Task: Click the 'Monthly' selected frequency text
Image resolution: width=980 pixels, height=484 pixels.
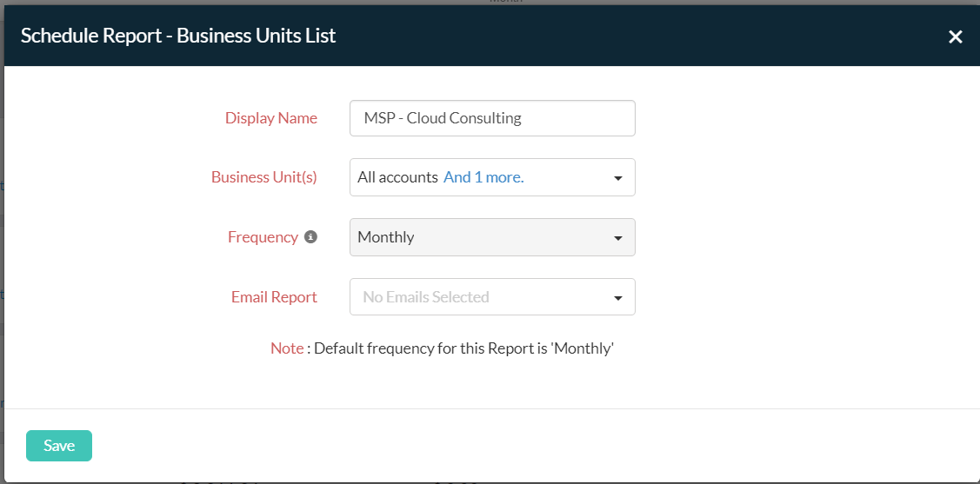Action: 385,237
